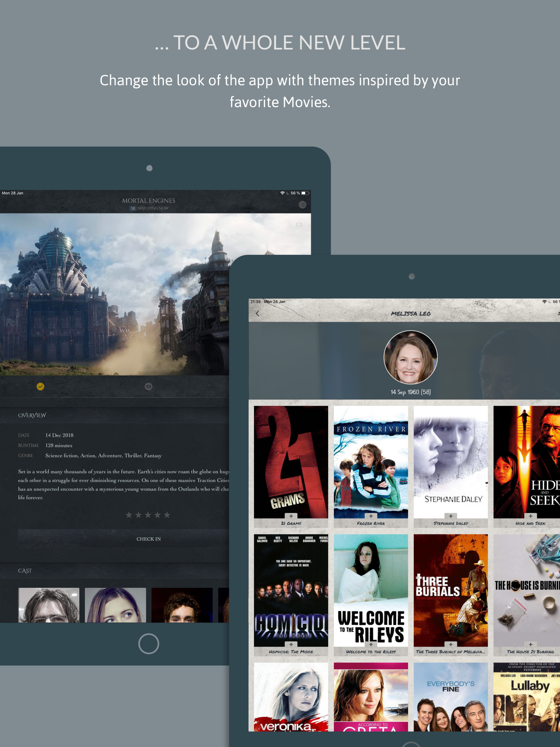Tap the battery icon on left iPad
Image resolution: width=560 pixels, height=747 pixels.
305,193
